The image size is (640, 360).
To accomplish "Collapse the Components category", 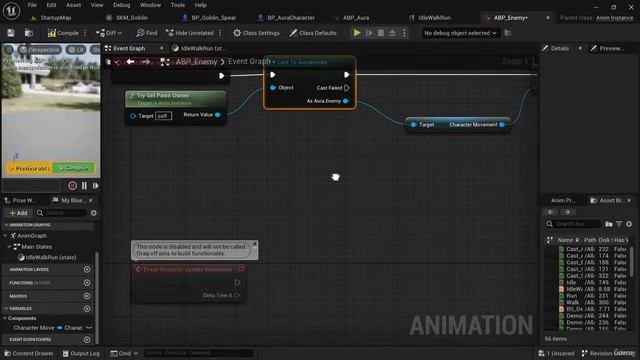I will pos(5,318).
